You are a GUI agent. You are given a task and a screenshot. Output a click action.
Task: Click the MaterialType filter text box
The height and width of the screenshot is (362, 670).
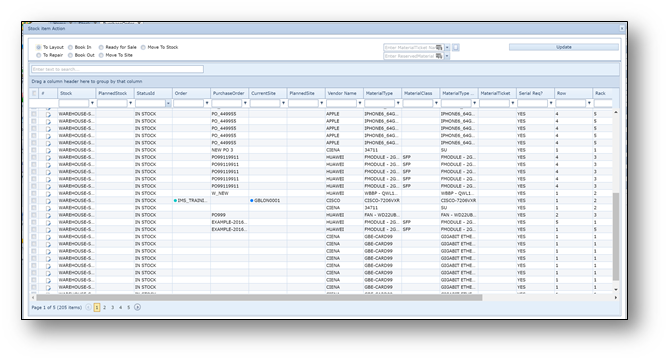(x=380, y=103)
